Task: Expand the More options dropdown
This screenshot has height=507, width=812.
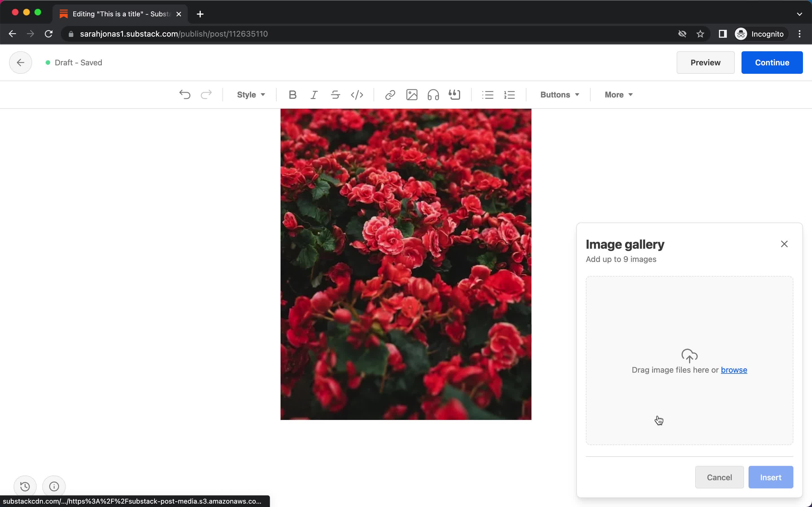Action: tap(618, 95)
